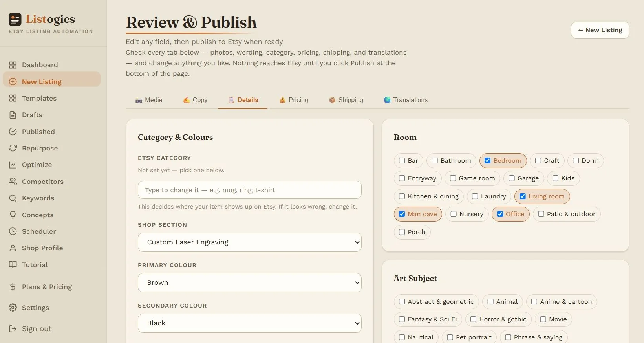
Task: Tick the Anime & cartoon art subject
Action: tap(534, 302)
